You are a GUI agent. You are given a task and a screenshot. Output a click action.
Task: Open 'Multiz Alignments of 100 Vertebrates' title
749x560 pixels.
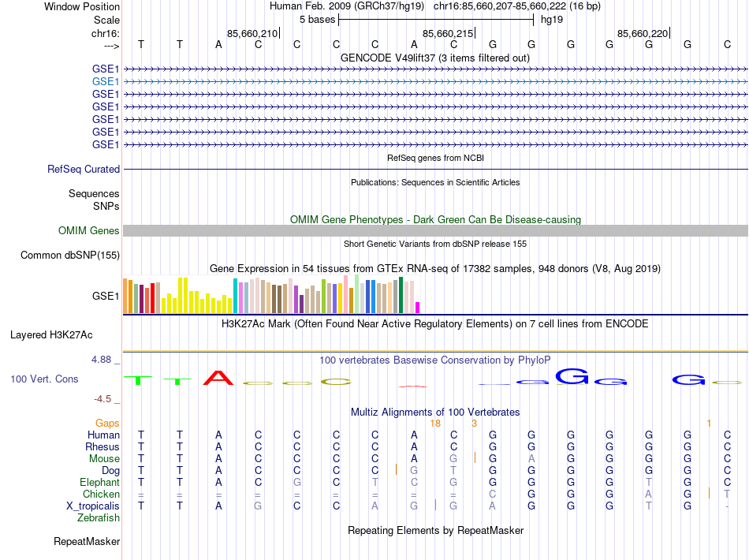coord(435,412)
